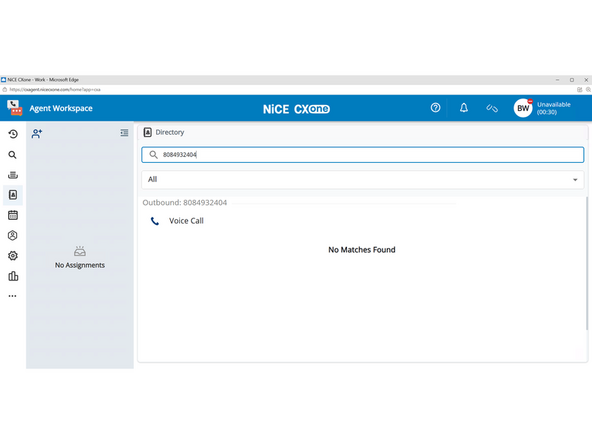The image size is (592, 444).
Task: Click the No Assignments text
Action: [80, 265]
